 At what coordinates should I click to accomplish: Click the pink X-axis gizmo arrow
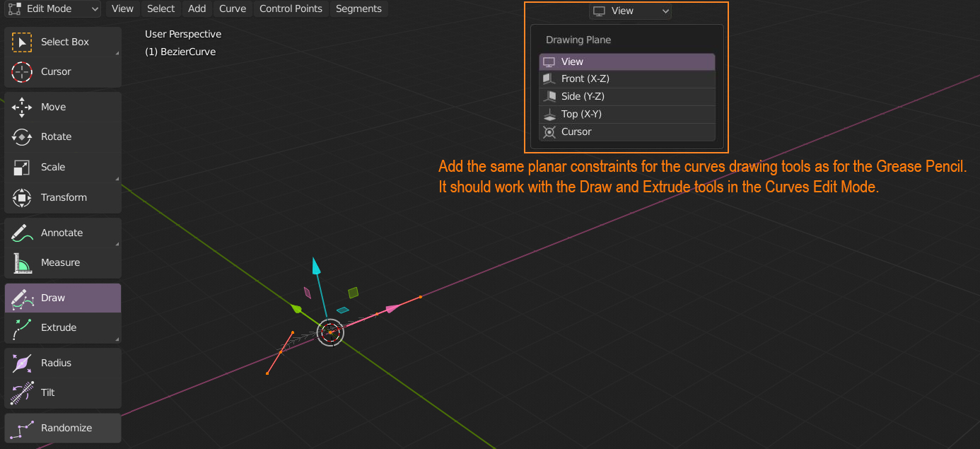click(x=393, y=308)
